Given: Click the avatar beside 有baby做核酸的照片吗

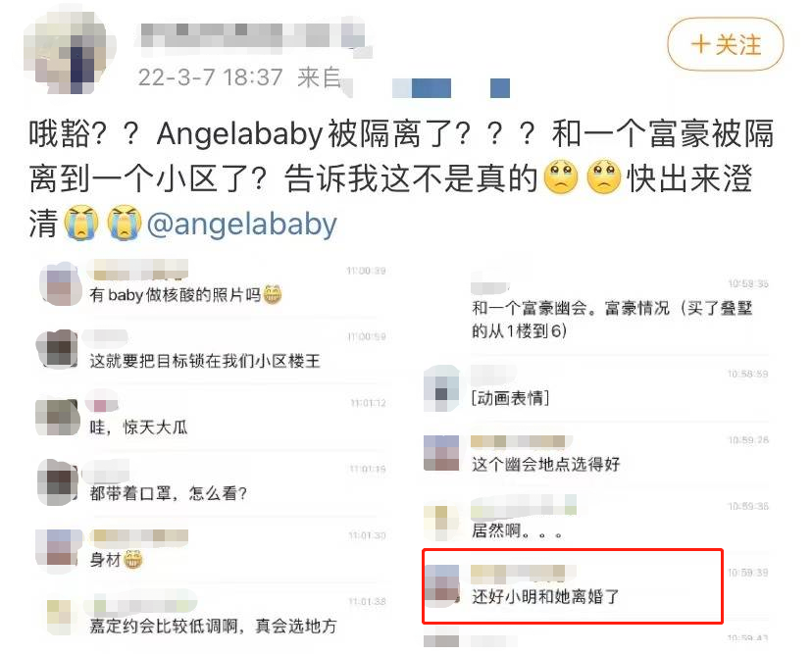Looking at the screenshot, I should 60,284.
